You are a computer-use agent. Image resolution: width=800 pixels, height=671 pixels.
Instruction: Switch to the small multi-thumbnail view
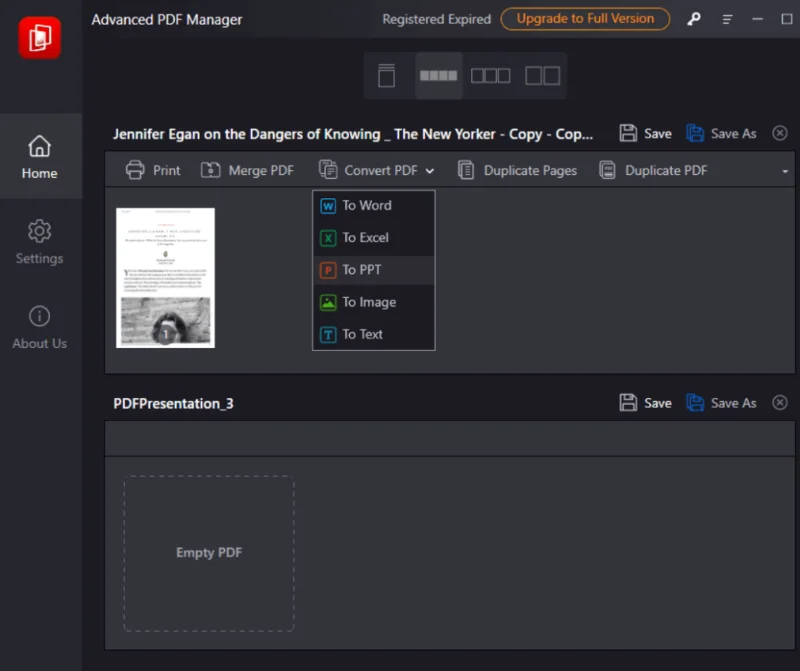click(438, 76)
